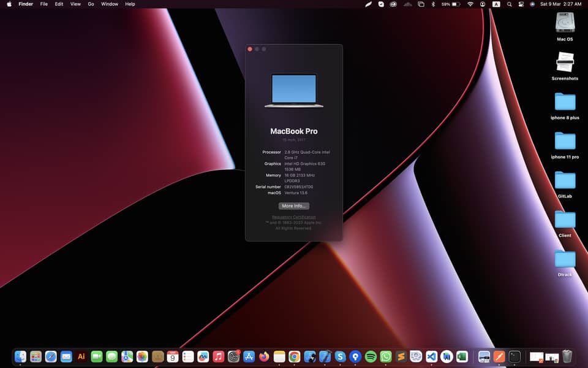Open Spotlight search in menu bar
The image size is (588, 368).
pos(509,4)
